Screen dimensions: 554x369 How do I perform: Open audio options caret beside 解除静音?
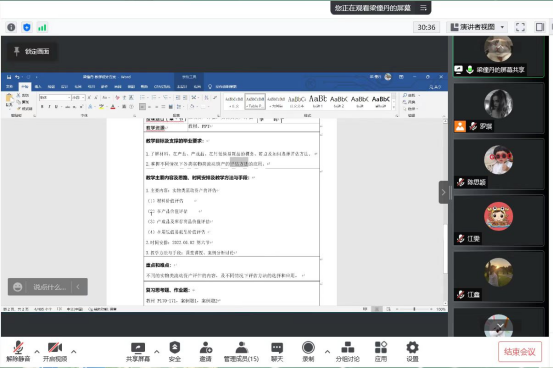[37, 352]
